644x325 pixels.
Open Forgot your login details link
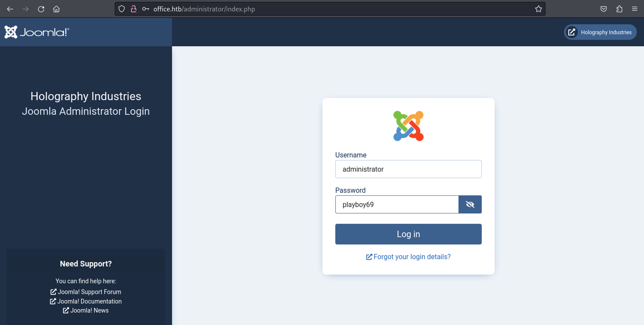click(x=408, y=257)
